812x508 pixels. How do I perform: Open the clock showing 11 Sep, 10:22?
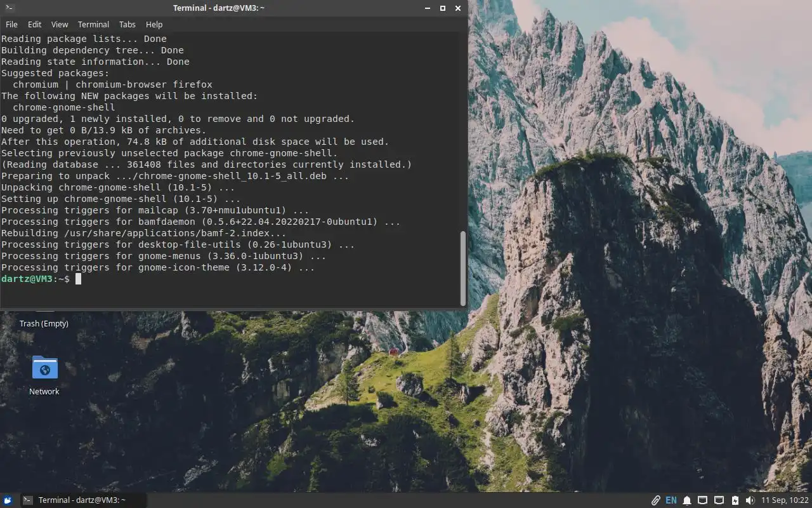point(785,500)
